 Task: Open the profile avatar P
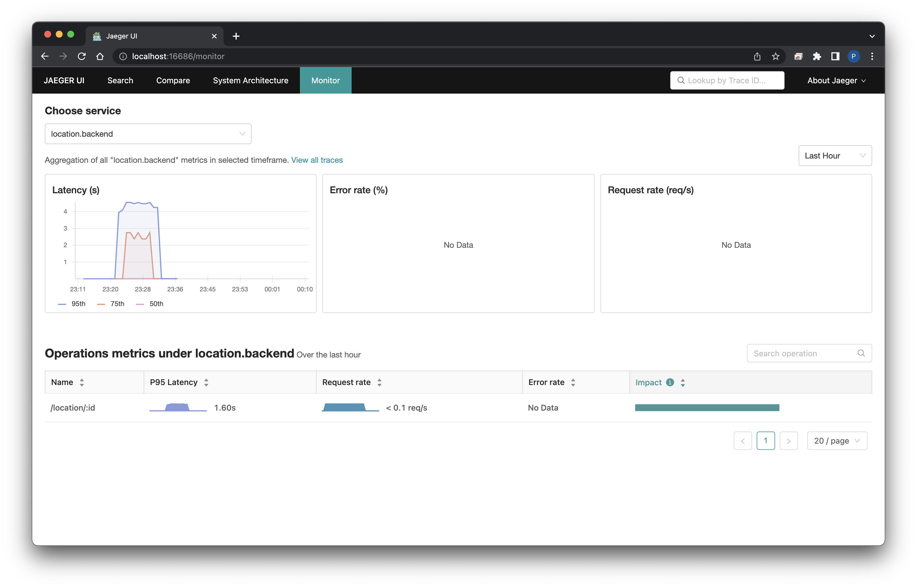point(853,56)
